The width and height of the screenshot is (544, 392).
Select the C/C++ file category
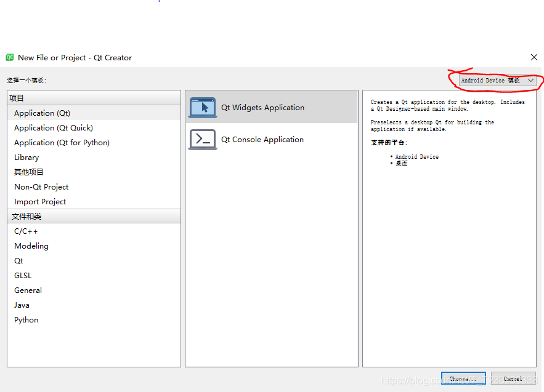point(94,231)
